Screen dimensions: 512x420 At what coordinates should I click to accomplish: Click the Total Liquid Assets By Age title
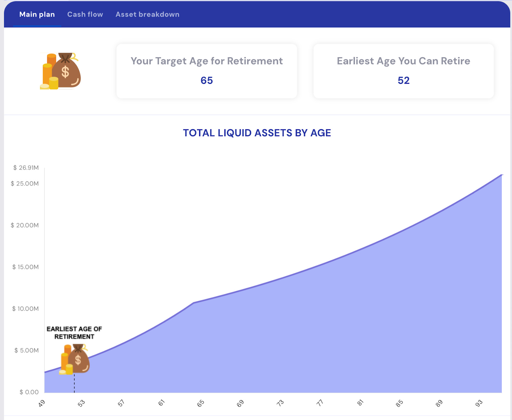pos(257,133)
